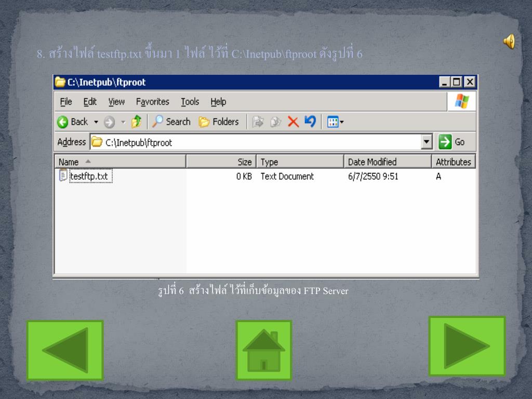
Task: Click the red Delete X icon
Action: pos(293,122)
